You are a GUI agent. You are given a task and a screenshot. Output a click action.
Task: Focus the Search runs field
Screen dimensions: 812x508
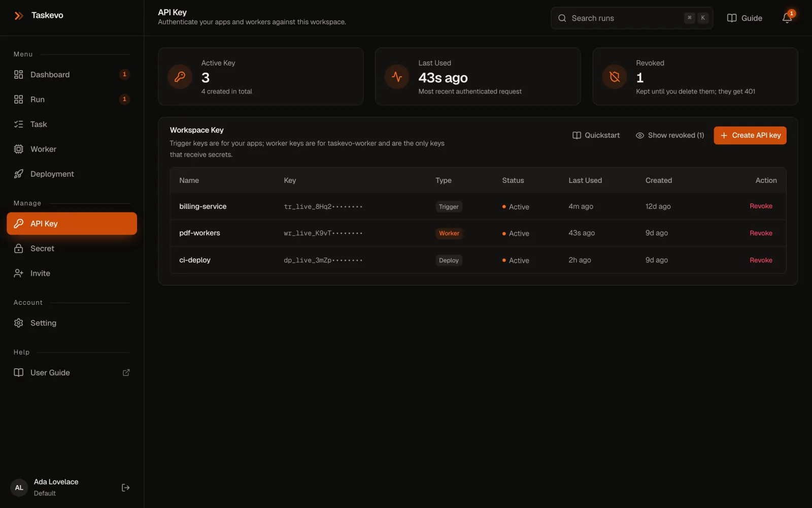[632, 18]
